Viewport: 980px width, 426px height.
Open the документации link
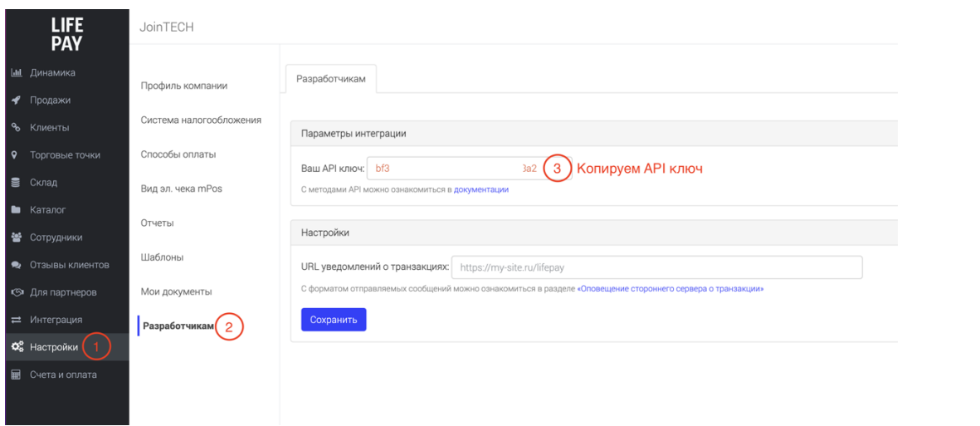(x=481, y=189)
